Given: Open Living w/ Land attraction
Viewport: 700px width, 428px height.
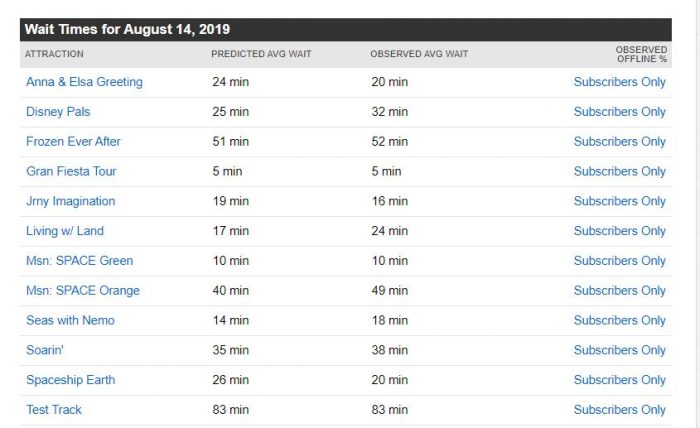Looking at the screenshot, I should (x=65, y=231).
